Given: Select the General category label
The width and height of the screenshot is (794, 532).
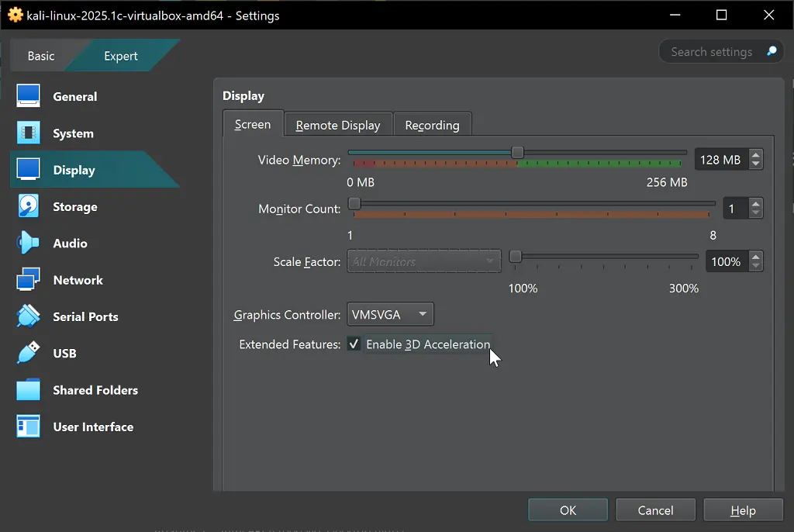Looking at the screenshot, I should 75,96.
